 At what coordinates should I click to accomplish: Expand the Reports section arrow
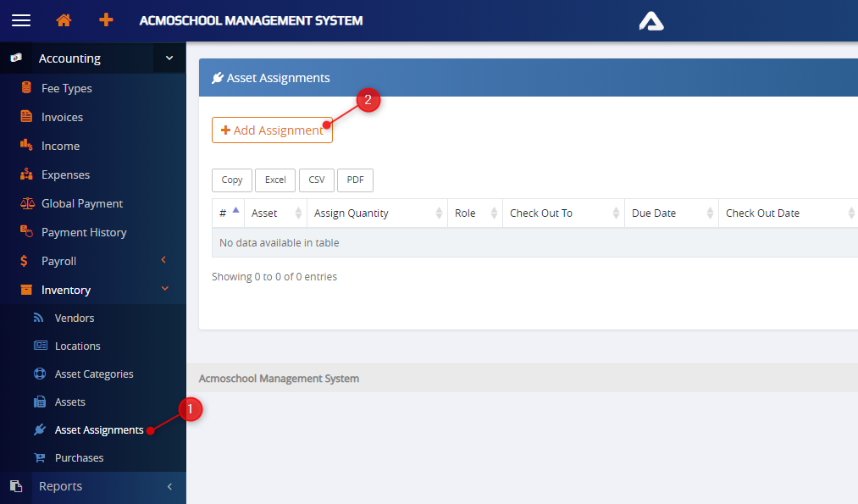tap(169, 486)
